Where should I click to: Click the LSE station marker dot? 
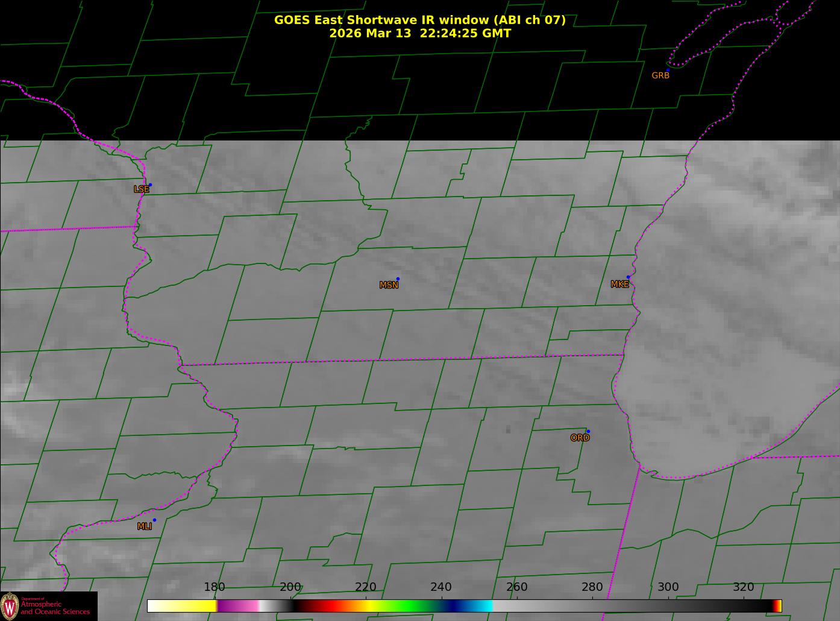point(150,185)
